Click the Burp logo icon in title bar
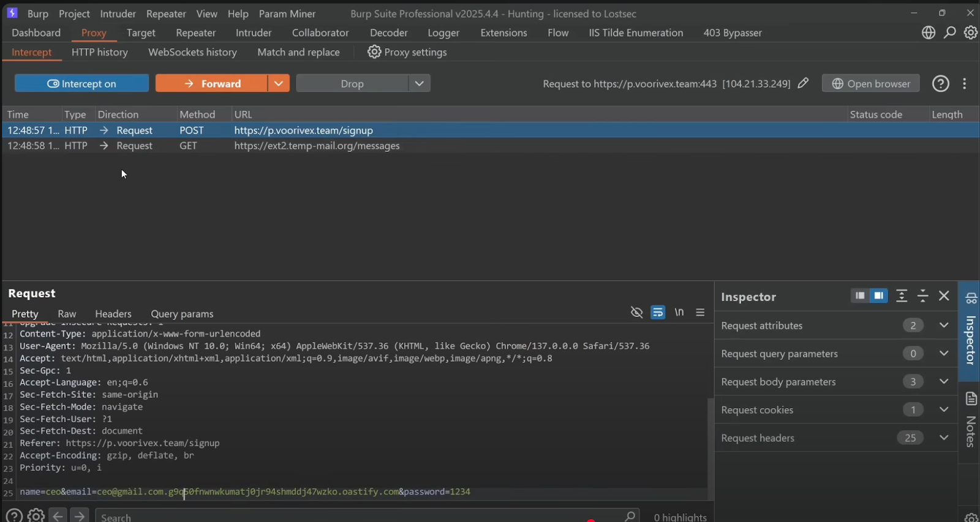980x522 pixels. coord(12,13)
